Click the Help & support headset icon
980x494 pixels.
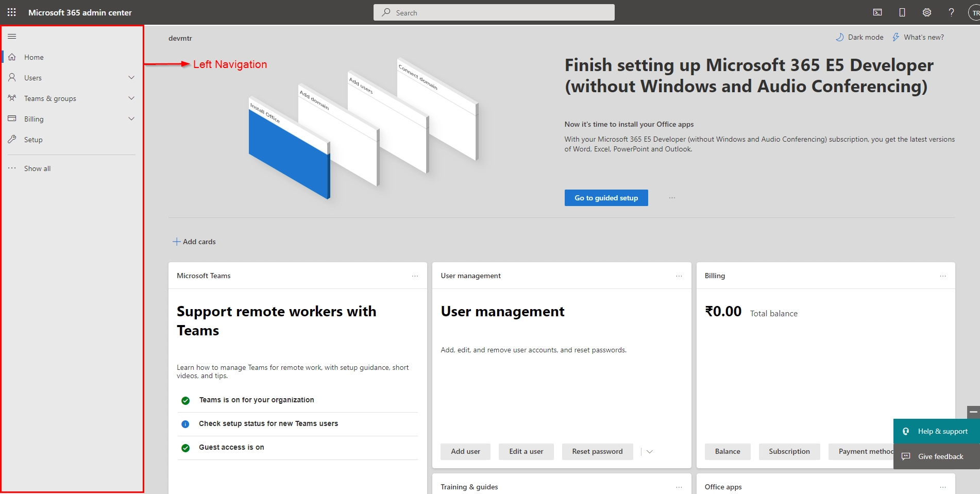[906, 431]
